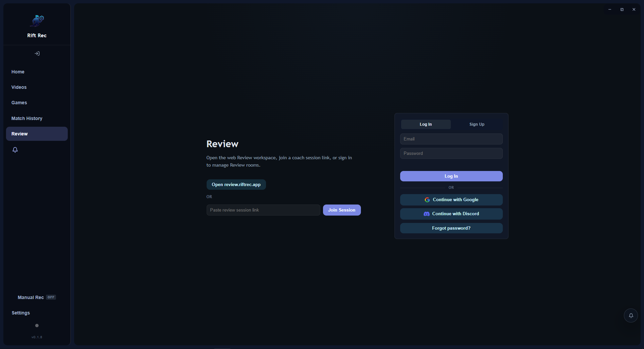Open review.riftrec.app button

point(236,185)
